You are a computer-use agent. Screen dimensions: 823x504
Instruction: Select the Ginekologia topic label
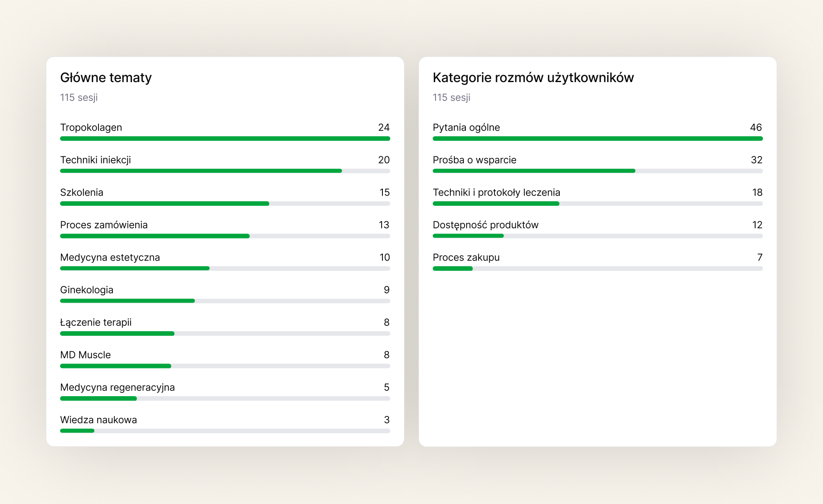click(87, 290)
